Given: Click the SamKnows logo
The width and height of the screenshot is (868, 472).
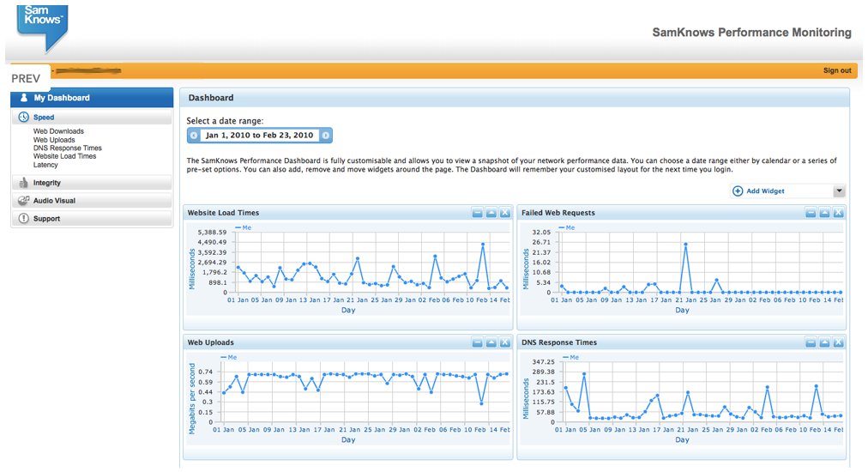Looking at the screenshot, I should pyautogui.click(x=42, y=24).
